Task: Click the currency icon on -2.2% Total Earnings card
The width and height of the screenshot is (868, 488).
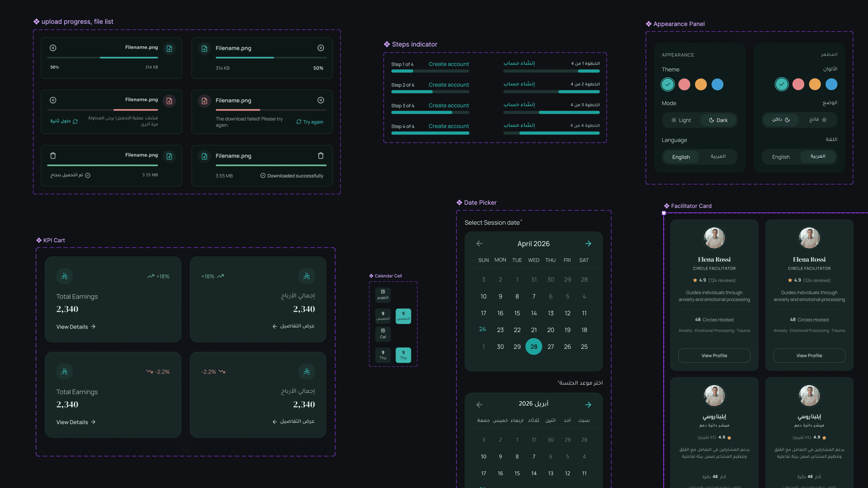Action: (x=64, y=371)
